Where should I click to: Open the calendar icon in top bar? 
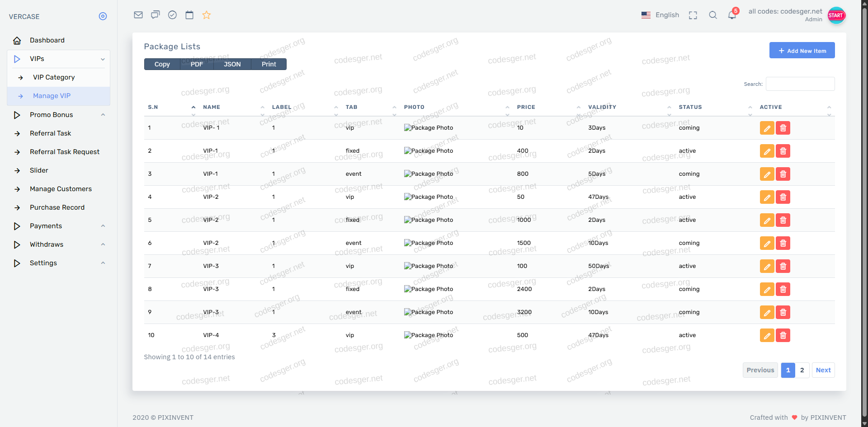[189, 15]
